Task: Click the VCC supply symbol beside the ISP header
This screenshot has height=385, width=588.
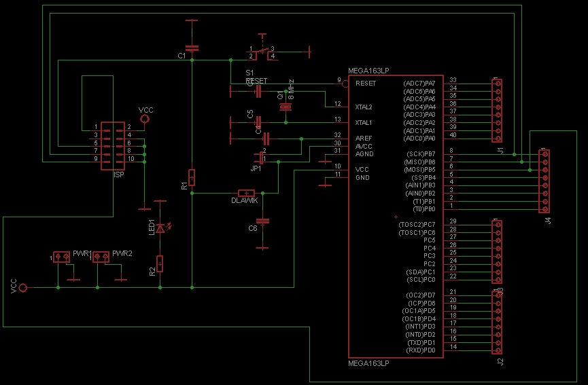Action: pos(144,119)
